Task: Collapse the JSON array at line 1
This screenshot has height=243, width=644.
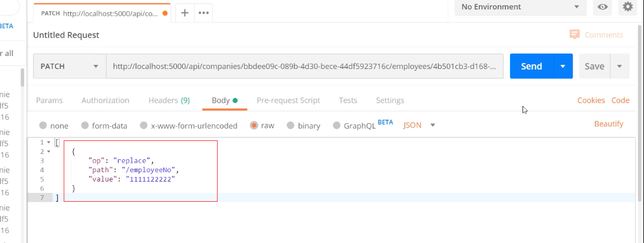Action: 49,143
